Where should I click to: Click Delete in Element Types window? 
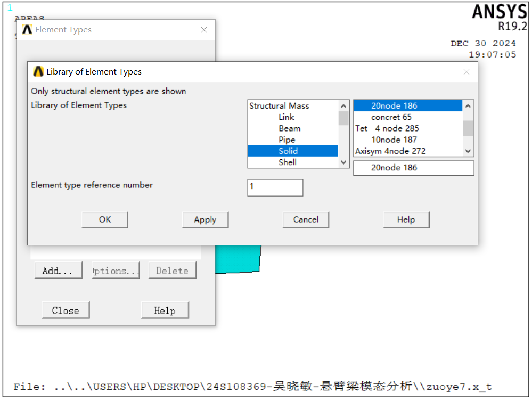[x=173, y=271]
